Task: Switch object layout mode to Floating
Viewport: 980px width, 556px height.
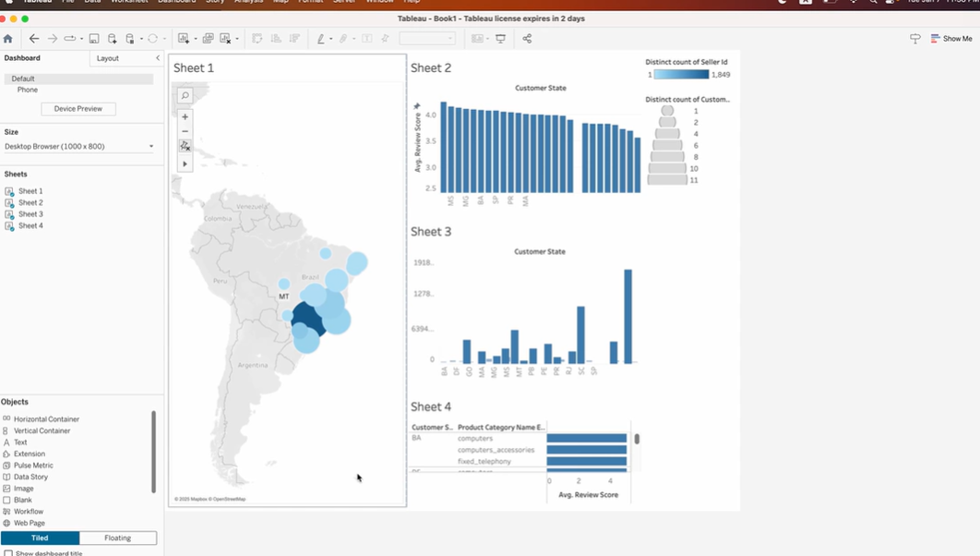Action: pyautogui.click(x=117, y=538)
